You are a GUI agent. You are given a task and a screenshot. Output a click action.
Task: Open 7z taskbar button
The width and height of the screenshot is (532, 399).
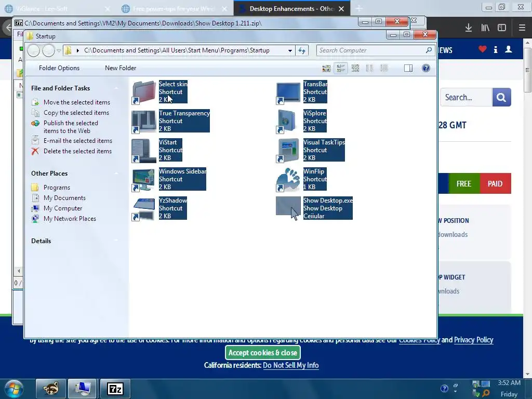pos(115,389)
